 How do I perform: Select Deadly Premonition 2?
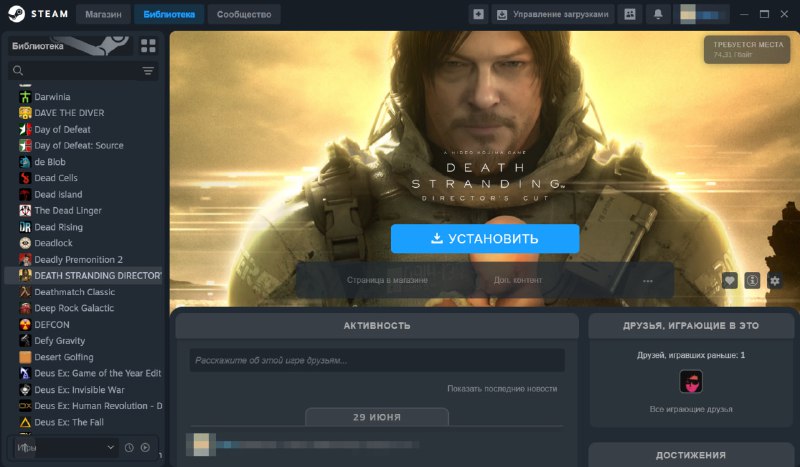(78, 259)
